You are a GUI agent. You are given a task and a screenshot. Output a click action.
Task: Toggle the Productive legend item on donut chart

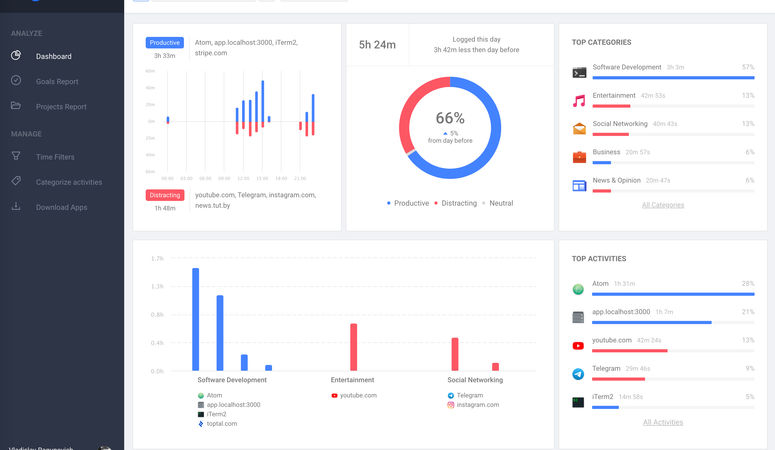408,203
